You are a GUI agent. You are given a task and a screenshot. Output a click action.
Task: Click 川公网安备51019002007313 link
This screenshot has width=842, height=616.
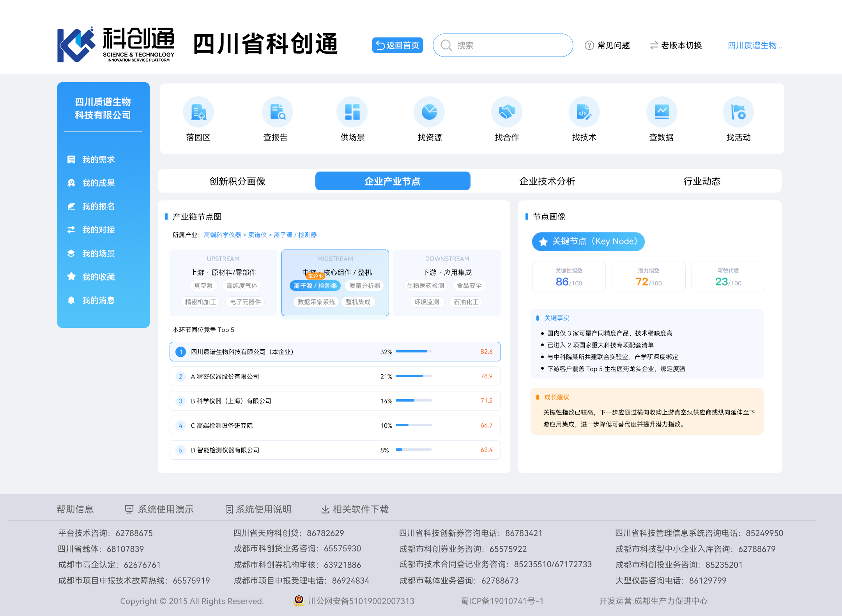[361, 601]
